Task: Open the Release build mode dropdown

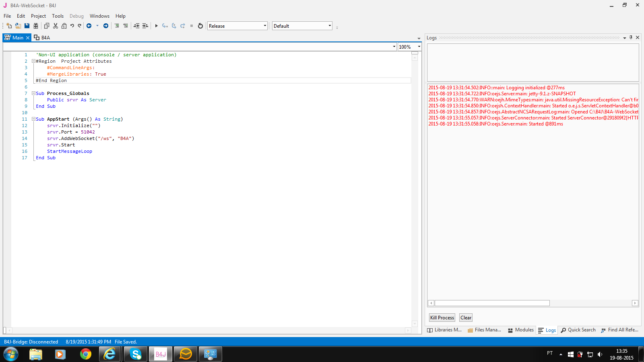Action: [x=237, y=26]
